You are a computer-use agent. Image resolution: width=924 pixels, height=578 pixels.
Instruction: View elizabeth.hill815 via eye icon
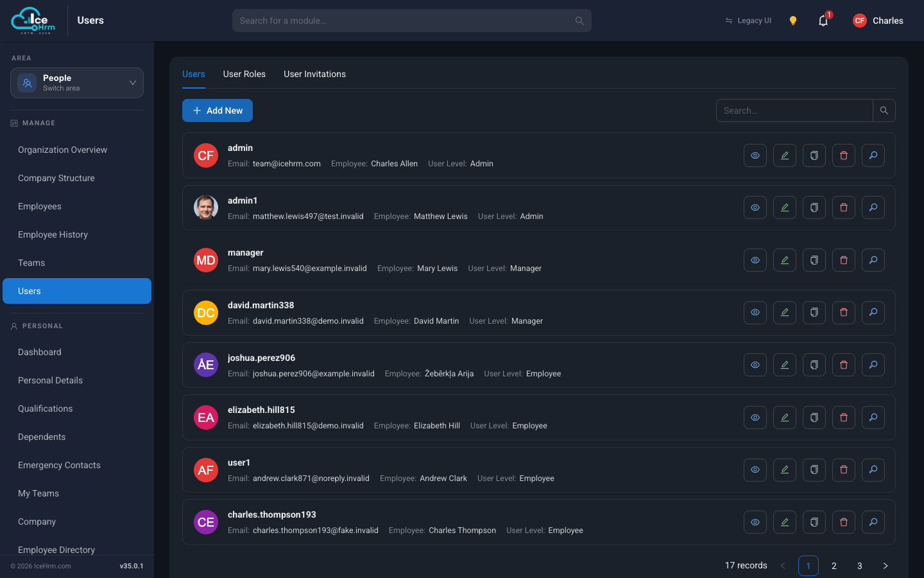click(755, 417)
